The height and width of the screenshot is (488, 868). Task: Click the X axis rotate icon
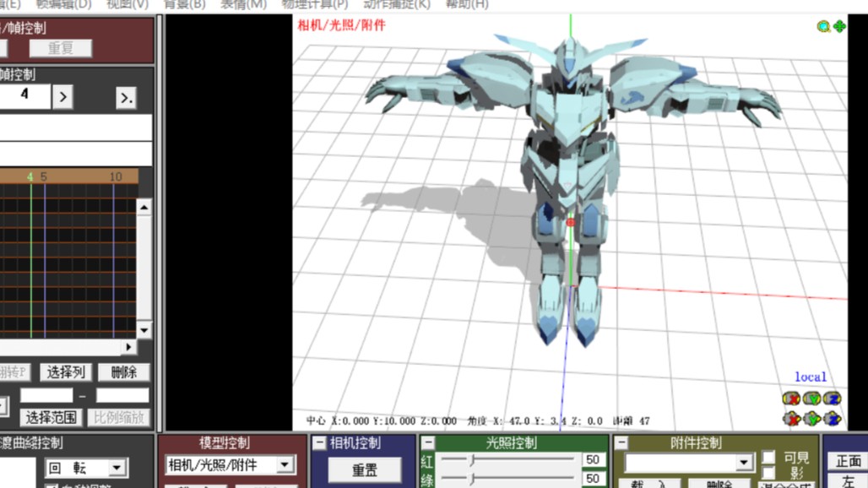pos(791,399)
